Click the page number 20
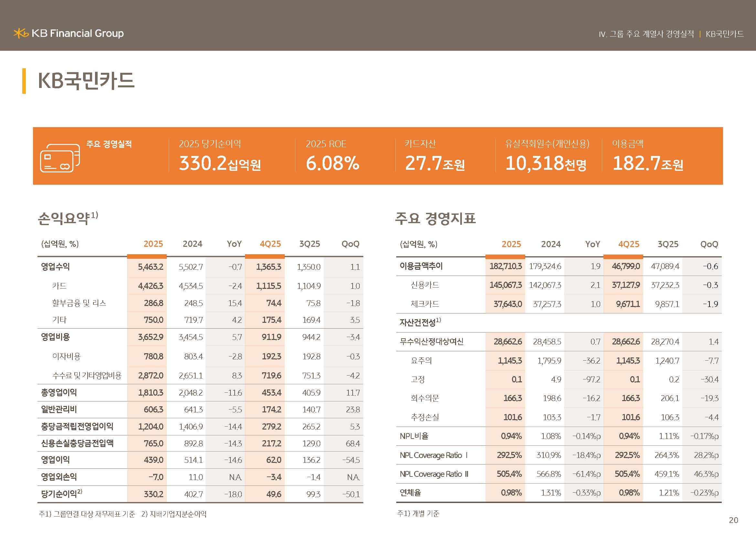The width and height of the screenshot is (756, 535). click(733, 520)
